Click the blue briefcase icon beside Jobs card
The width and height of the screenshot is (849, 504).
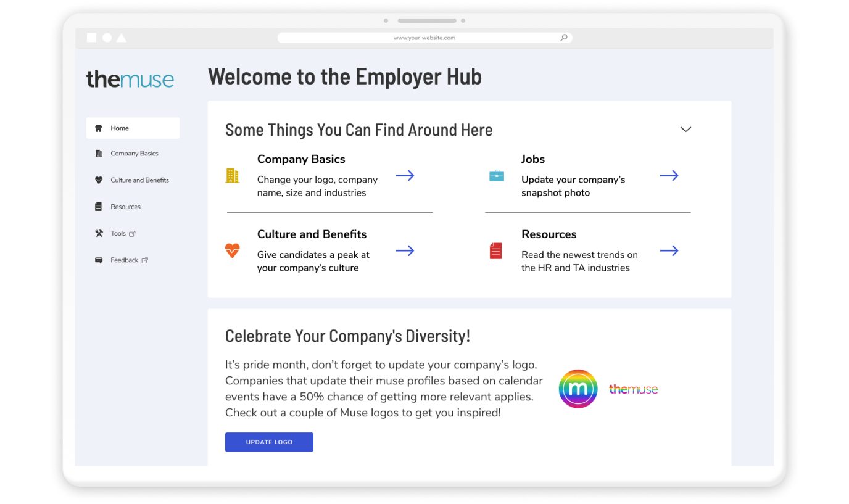click(497, 176)
